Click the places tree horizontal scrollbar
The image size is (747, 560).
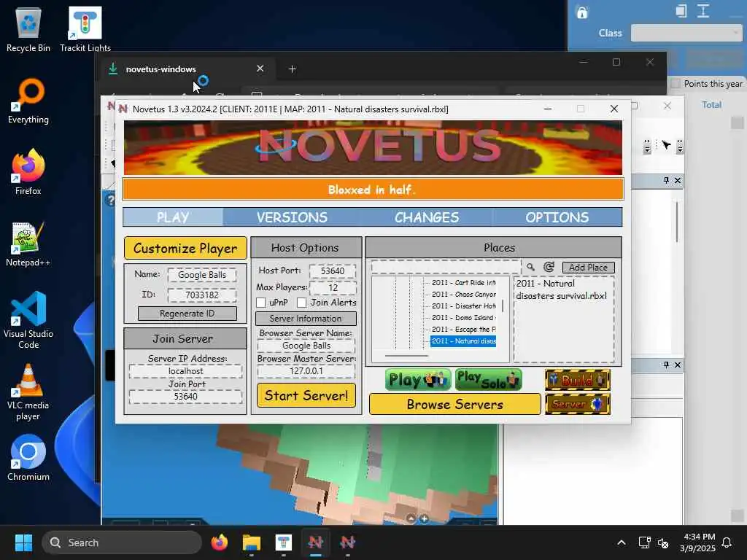(406, 356)
